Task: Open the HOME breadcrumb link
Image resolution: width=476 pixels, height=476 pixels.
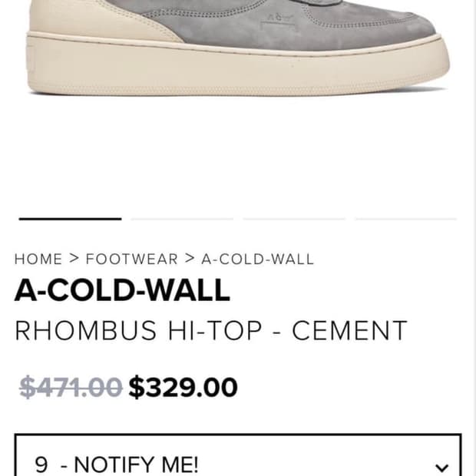Action: tap(38, 259)
